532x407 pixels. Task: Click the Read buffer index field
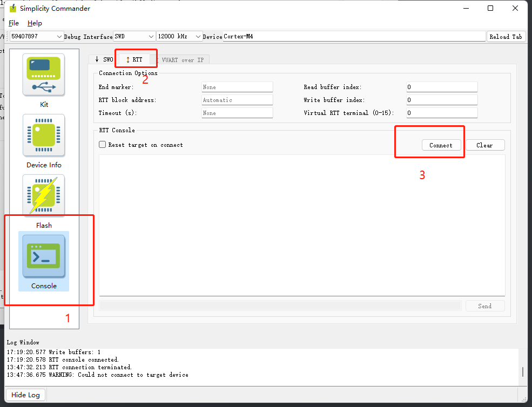(442, 87)
